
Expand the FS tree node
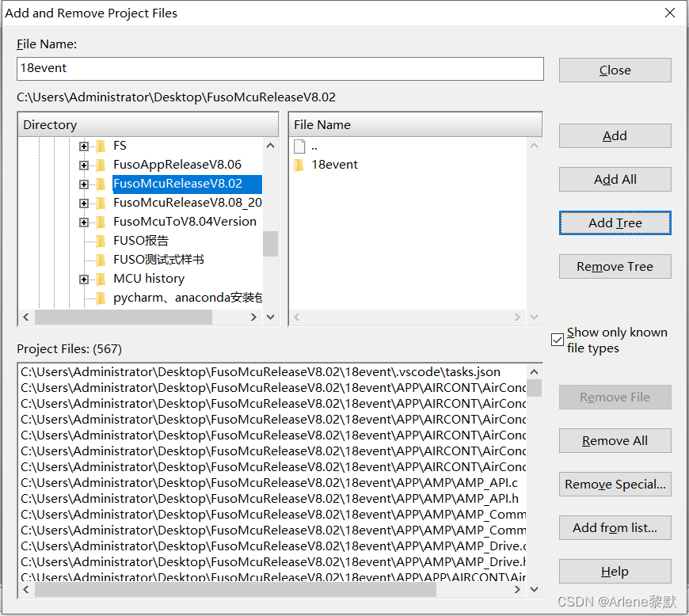point(84,146)
